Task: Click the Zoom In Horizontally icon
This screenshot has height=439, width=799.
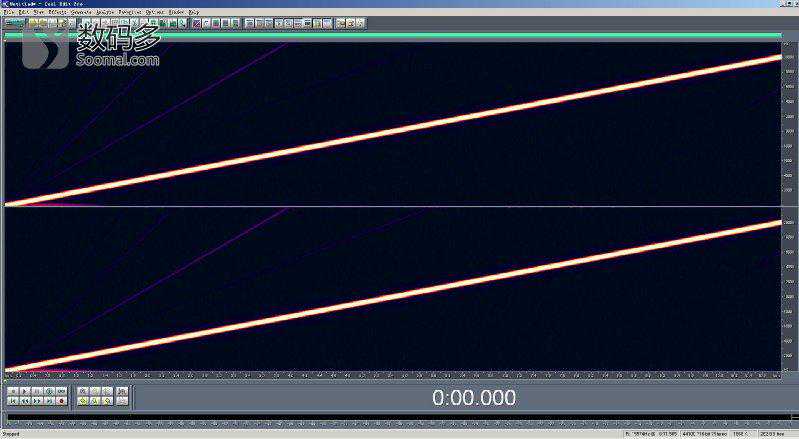Action: point(83,390)
